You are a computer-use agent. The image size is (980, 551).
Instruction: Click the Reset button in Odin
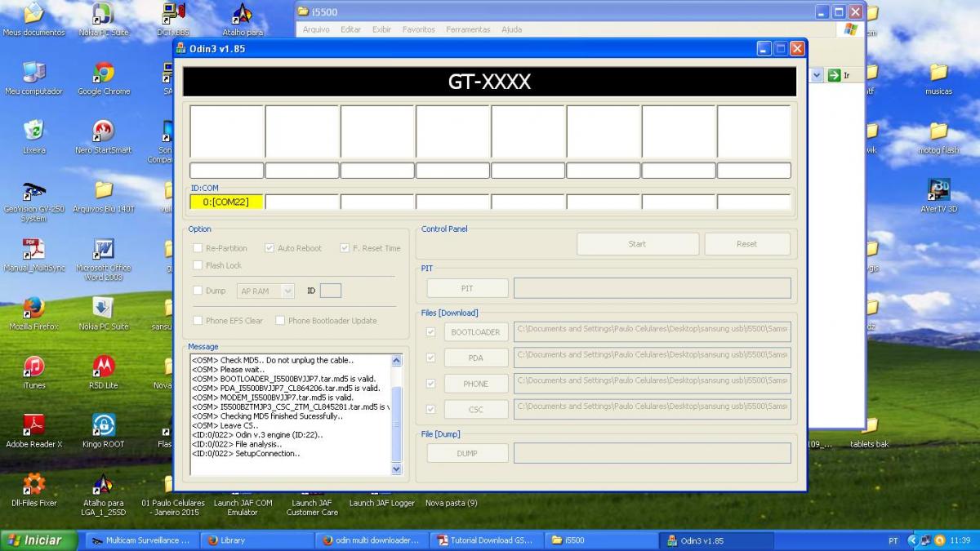(747, 244)
